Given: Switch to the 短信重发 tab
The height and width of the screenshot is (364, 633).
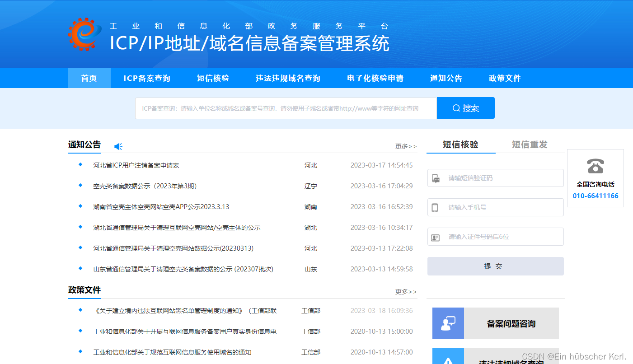Looking at the screenshot, I should [530, 145].
